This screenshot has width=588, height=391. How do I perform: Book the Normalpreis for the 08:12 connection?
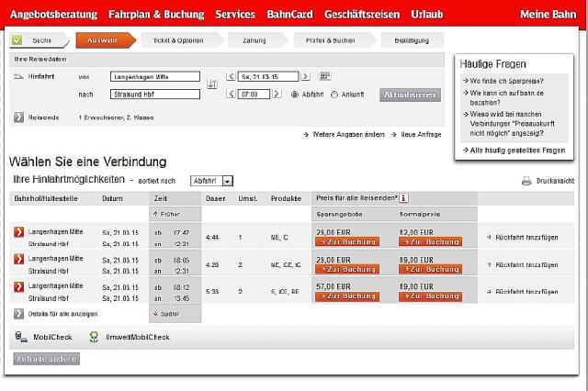point(431,296)
